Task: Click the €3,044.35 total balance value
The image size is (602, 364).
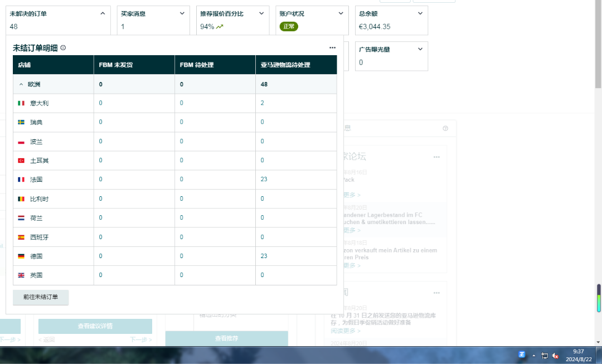Action: pyautogui.click(x=375, y=27)
